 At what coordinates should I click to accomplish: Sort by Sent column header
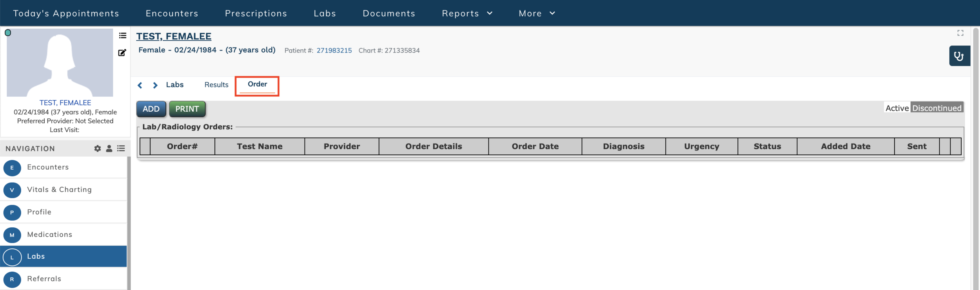pyautogui.click(x=917, y=146)
